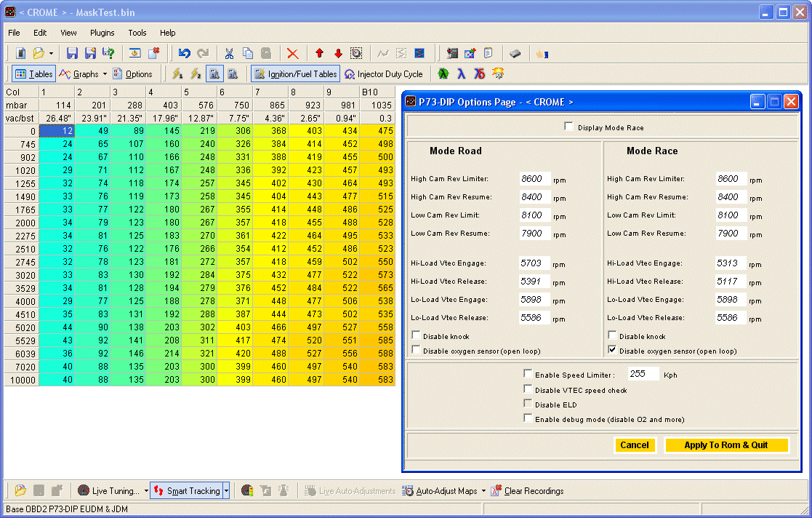Click the Live Tuning button
This screenshot has height=518, width=812.
click(108, 490)
